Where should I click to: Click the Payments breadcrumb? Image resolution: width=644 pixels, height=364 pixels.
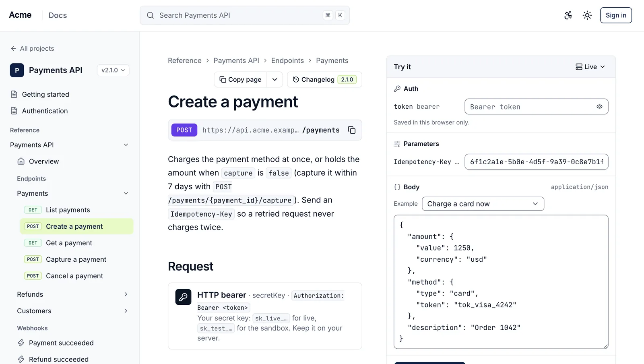point(332,60)
